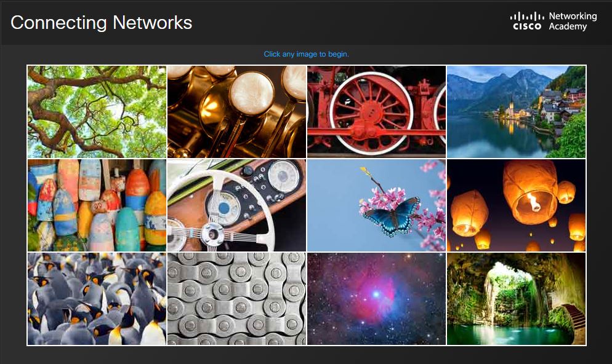Click the Networking Academy text
The image size is (612, 364).
[573, 21]
